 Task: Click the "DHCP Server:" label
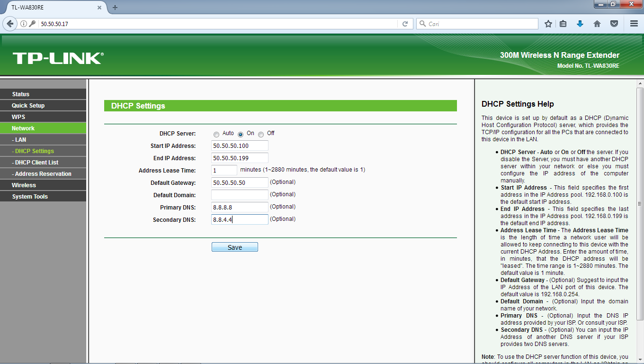pos(178,134)
